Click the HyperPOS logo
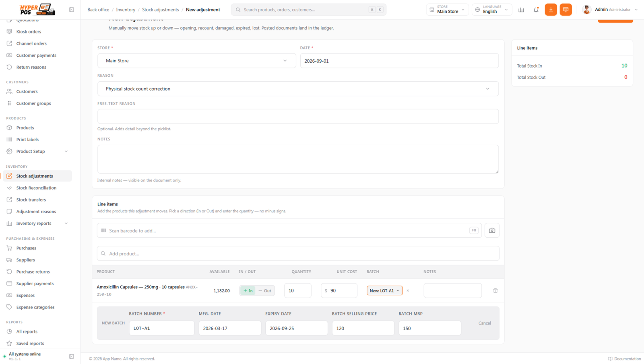 (x=37, y=9)
